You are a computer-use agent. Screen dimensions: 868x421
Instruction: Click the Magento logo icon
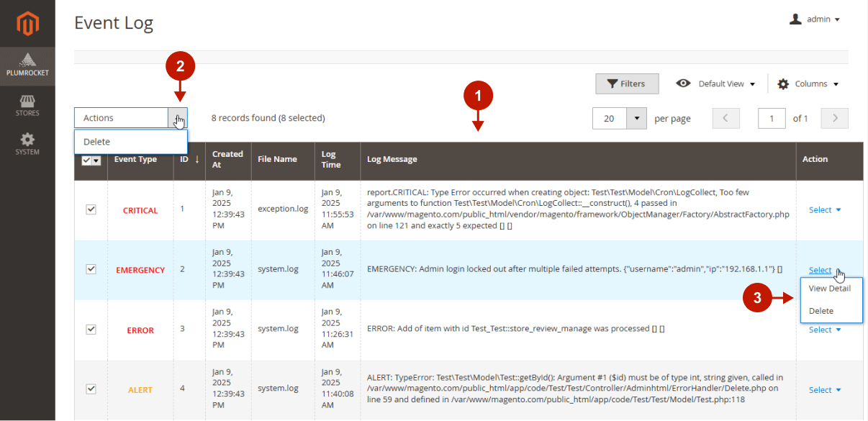pos(27,24)
